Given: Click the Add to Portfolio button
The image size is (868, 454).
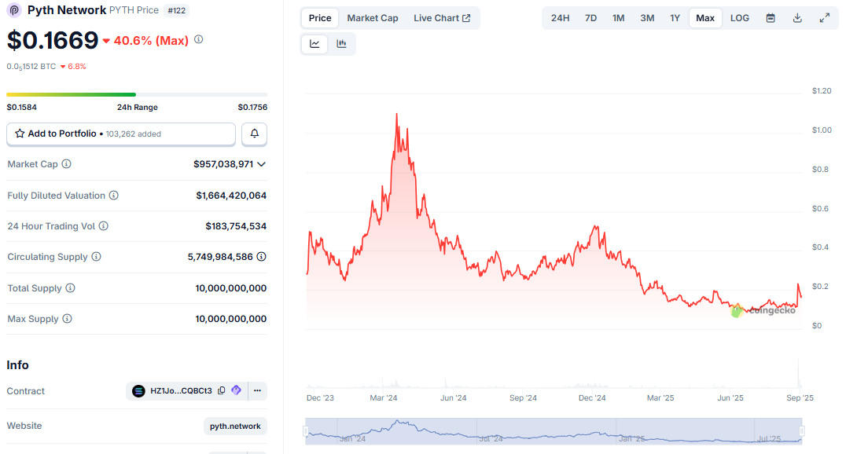Looking at the screenshot, I should click(x=120, y=134).
